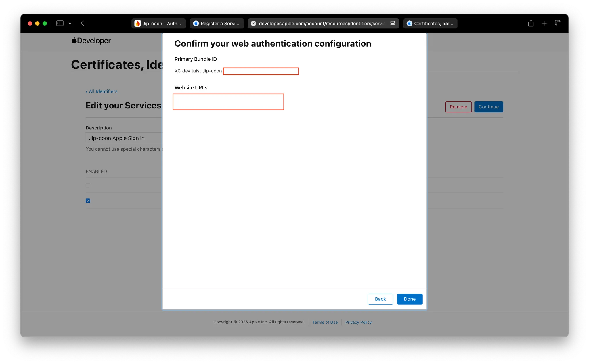Image resolution: width=589 pixels, height=364 pixels.
Task: Open the sidebar options dropdown chevron
Action: [70, 23]
